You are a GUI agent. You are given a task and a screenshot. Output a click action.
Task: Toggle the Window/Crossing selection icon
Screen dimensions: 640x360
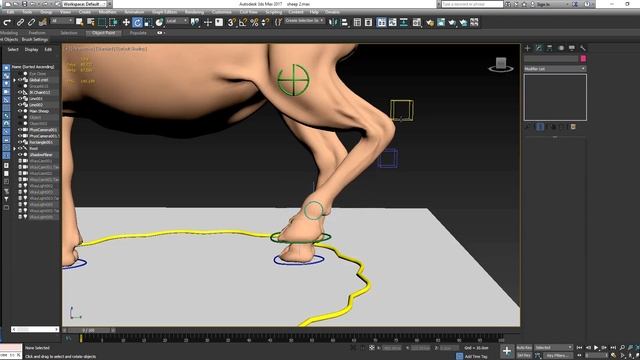113,22
